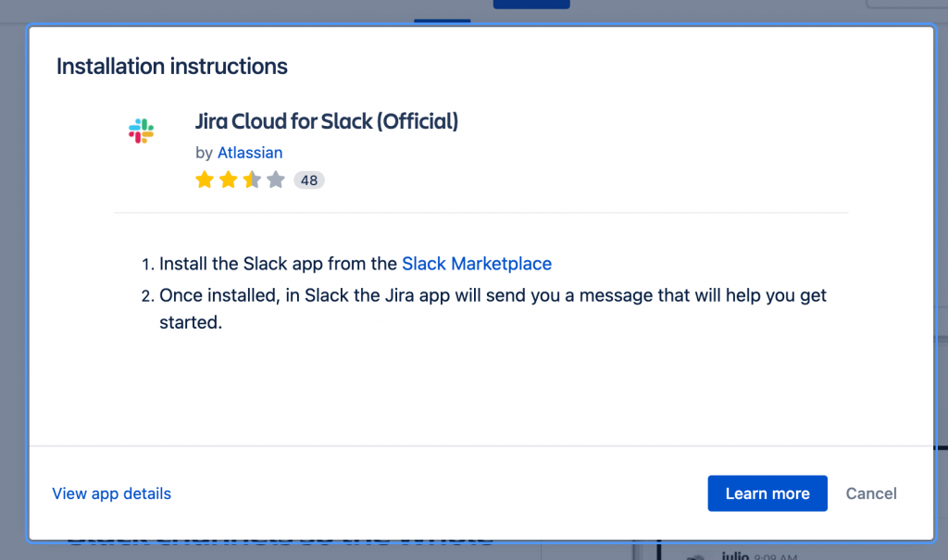The width and height of the screenshot is (948, 560).
Task: Click the first instruction step text
Action: [x=278, y=264]
